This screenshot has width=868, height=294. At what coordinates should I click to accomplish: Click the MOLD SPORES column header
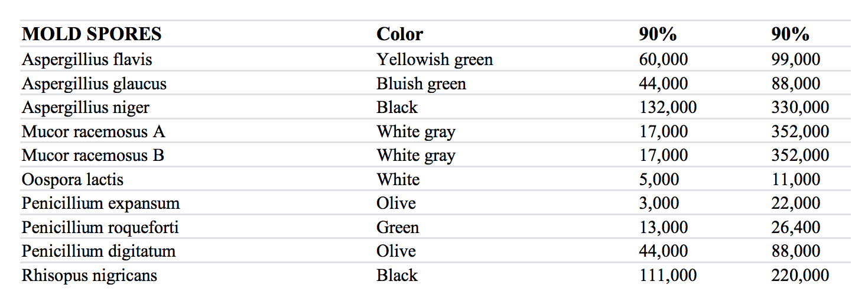click(92, 34)
